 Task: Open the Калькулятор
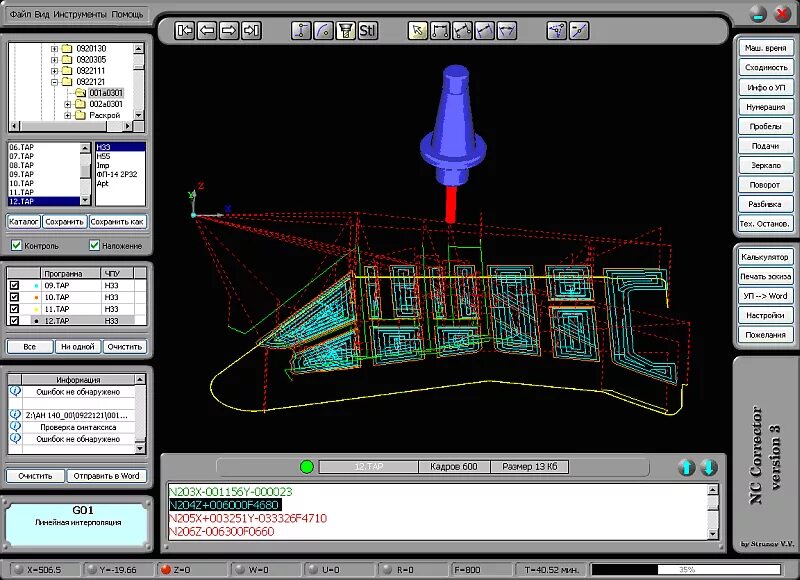pyautogui.click(x=765, y=257)
